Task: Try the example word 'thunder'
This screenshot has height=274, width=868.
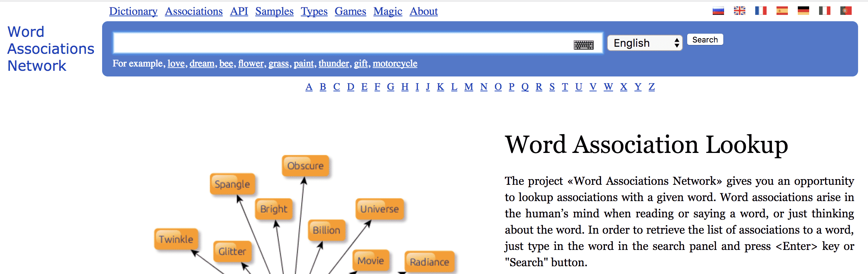Action: click(x=334, y=63)
